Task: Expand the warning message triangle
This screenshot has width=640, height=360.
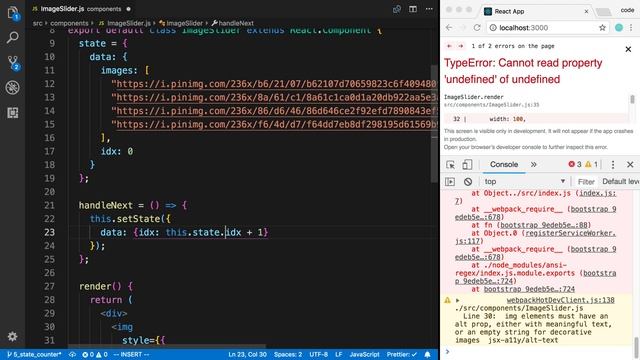Action: point(458,300)
